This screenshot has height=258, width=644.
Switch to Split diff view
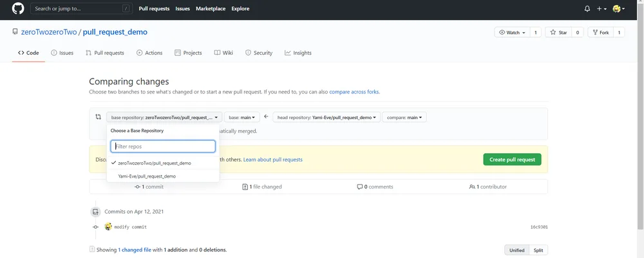pos(538,250)
